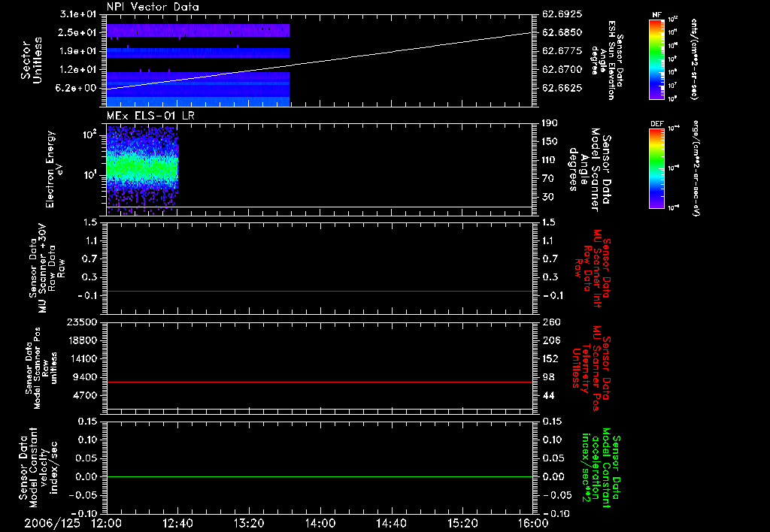The image size is (770, 532).
Task: Click the green 'Model Constant acceleration' label
Action: 601,467
